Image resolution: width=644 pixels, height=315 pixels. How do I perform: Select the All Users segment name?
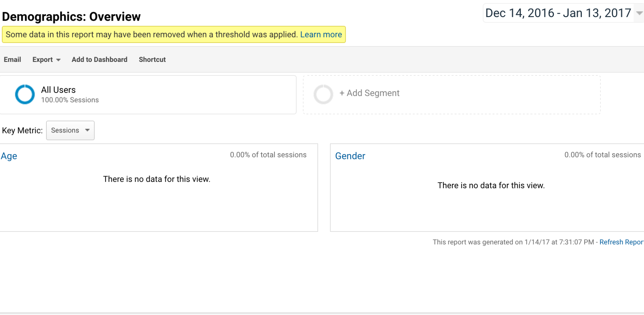(58, 90)
